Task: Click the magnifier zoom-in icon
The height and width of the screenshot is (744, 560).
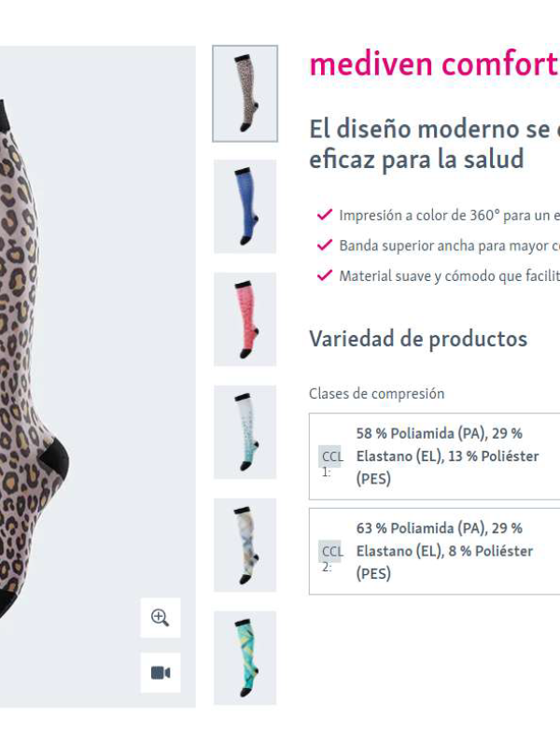Action: click(160, 617)
